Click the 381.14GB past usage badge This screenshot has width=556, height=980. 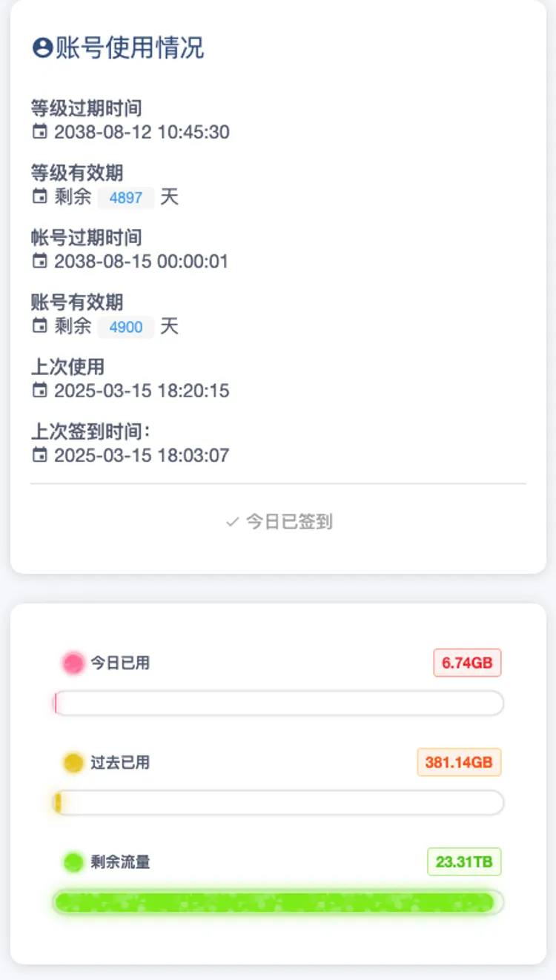tap(459, 762)
